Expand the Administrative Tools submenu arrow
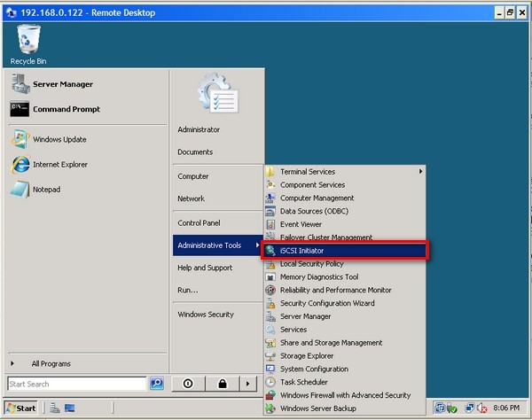Image resolution: width=532 pixels, height=420 pixels. coord(257,245)
